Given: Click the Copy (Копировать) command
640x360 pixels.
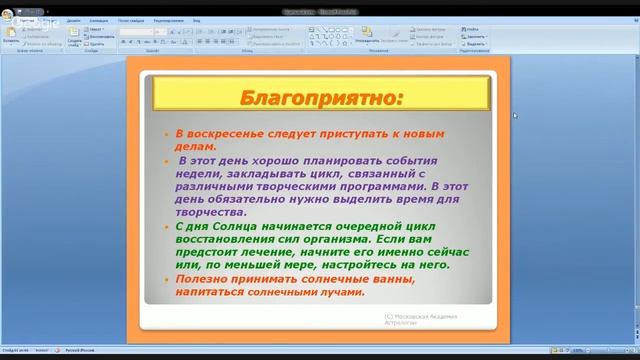Looking at the screenshot, I should tap(36, 37).
